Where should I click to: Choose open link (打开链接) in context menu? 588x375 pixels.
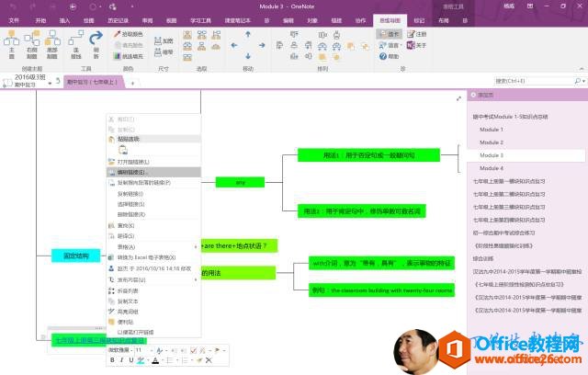153,162
